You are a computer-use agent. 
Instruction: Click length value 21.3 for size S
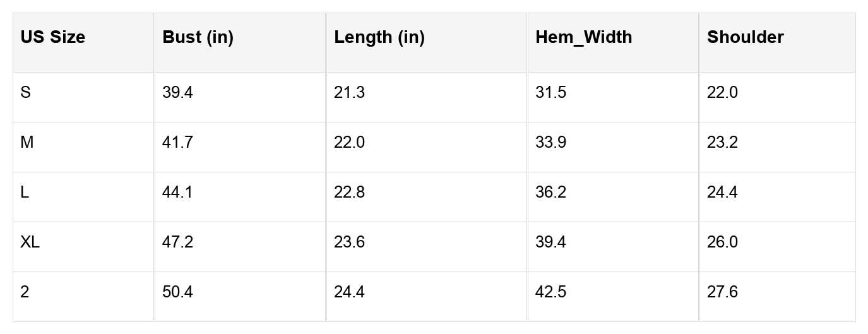point(349,93)
